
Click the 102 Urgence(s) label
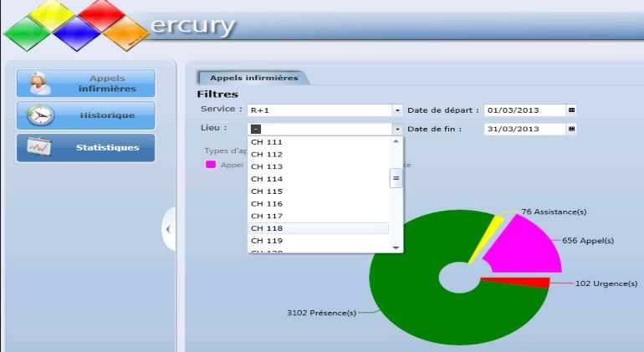[x=606, y=283]
